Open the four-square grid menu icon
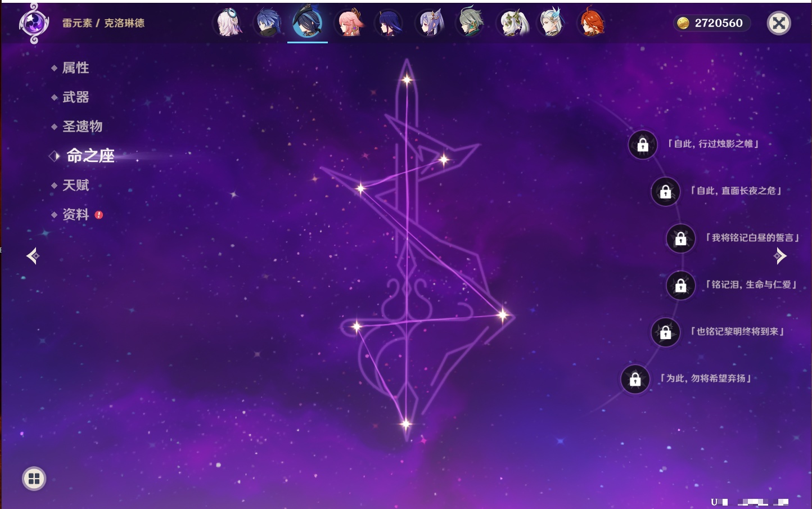This screenshot has height=509, width=812. 34,479
